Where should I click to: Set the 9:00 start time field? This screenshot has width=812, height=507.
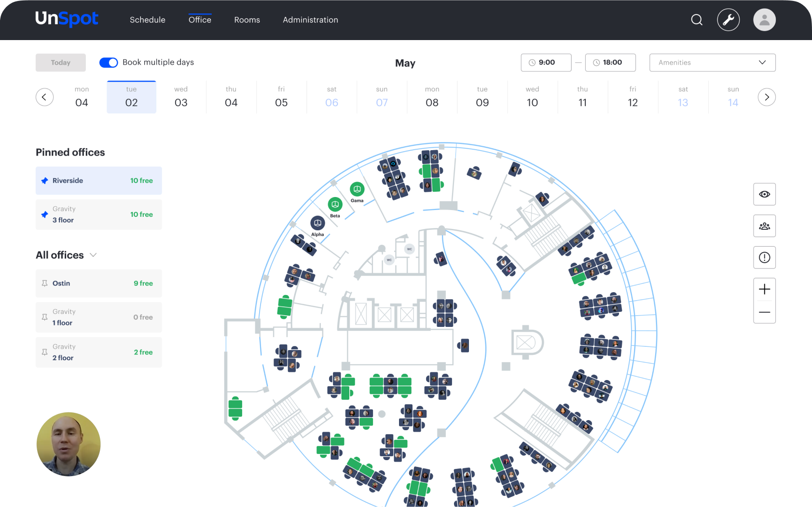click(546, 63)
